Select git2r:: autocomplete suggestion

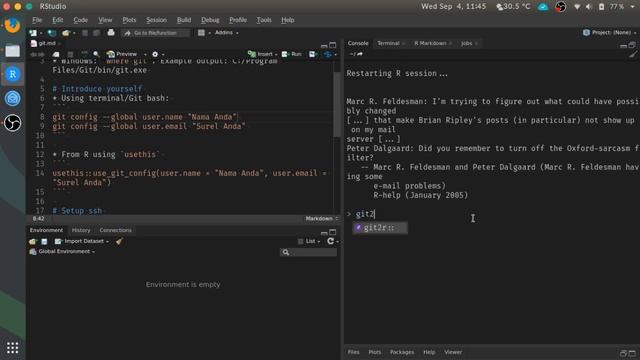[x=380, y=228]
